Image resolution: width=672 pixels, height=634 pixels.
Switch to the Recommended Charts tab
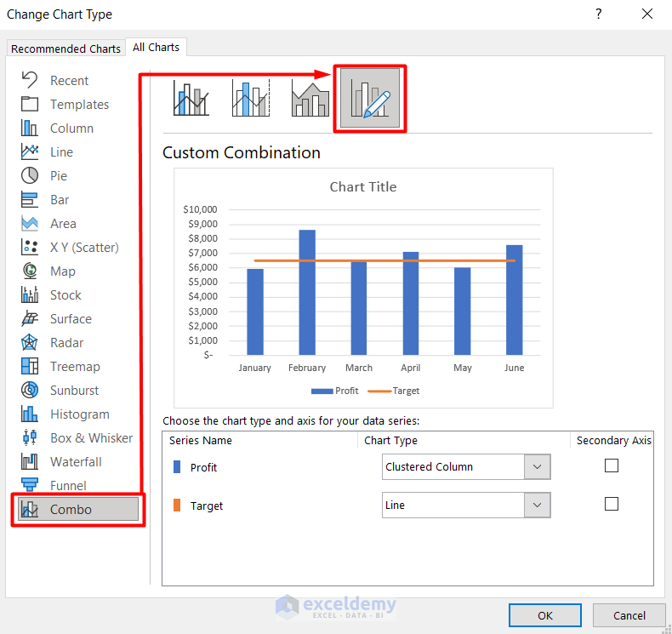(x=65, y=49)
